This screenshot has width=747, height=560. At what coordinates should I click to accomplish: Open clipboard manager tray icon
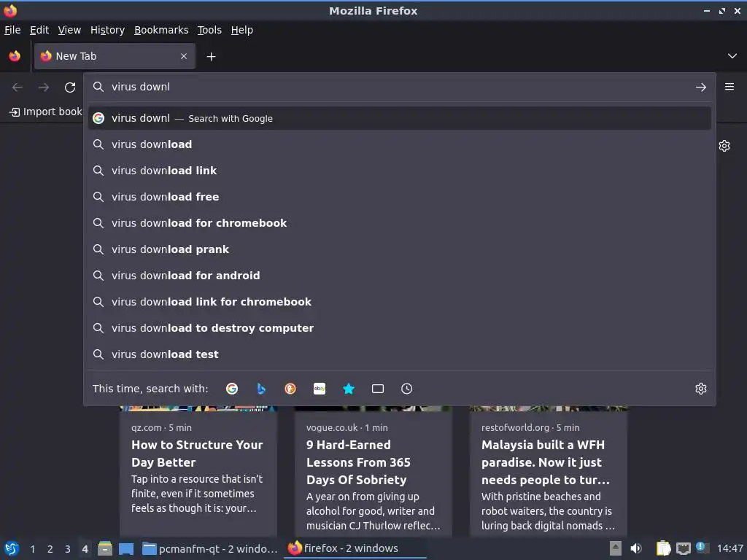coord(663,548)
